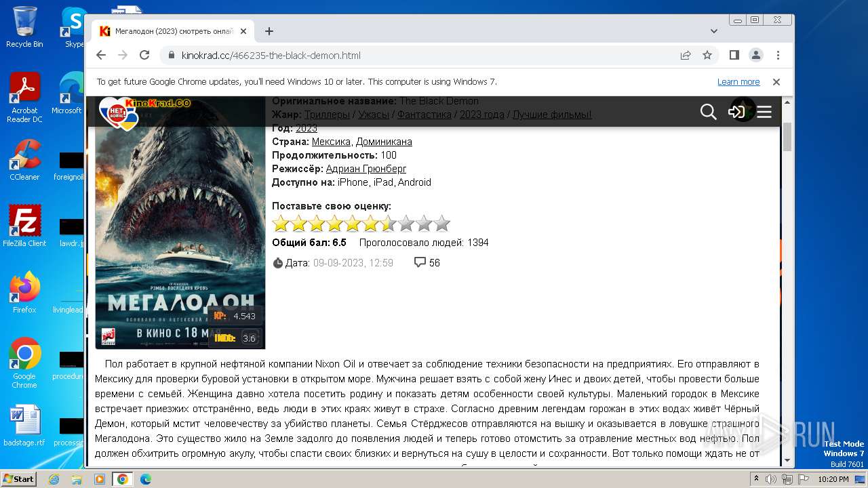
Task: Go back to the previous page in Chrome
Action: (x=101, y=55)
